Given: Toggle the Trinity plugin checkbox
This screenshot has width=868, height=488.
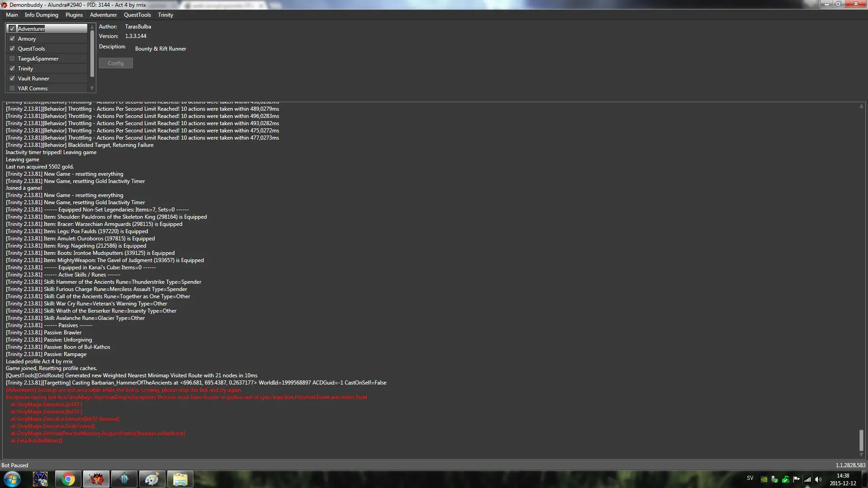Looking at the screenshot, I should click(12, 68).
